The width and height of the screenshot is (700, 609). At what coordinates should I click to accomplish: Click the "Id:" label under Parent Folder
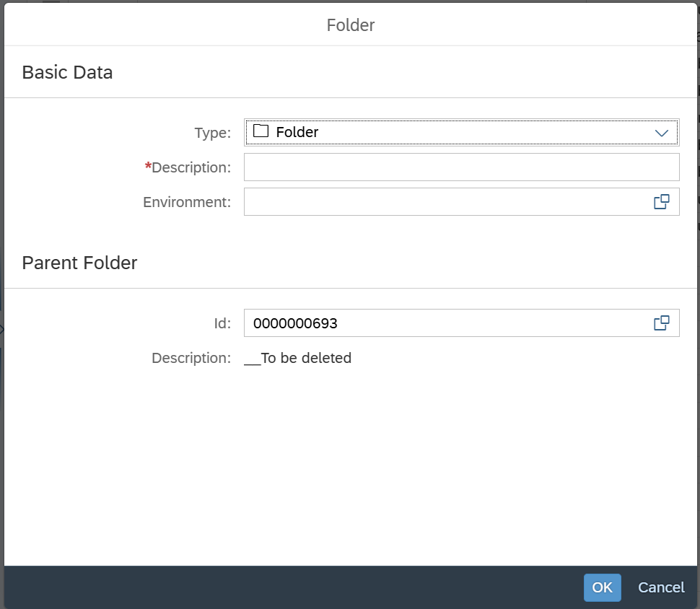coord(222,323)
